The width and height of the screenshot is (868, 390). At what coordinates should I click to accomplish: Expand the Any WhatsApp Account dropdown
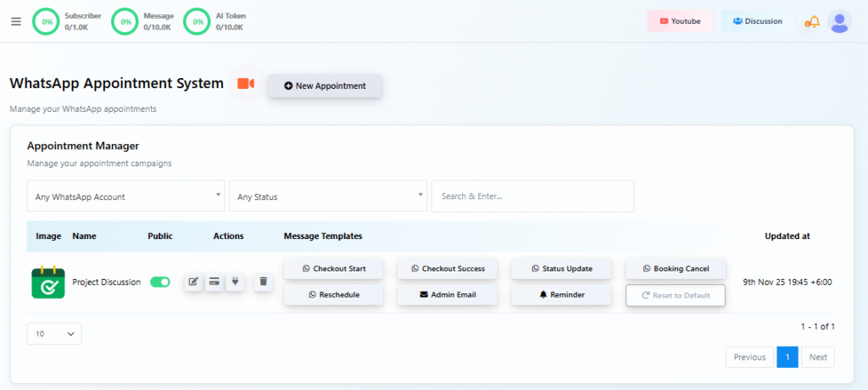pyautogui.click(x=126, y=196)
